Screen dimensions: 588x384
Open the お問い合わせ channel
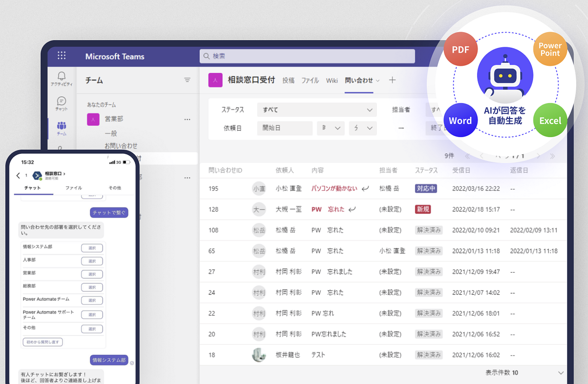tap(121, 146)
